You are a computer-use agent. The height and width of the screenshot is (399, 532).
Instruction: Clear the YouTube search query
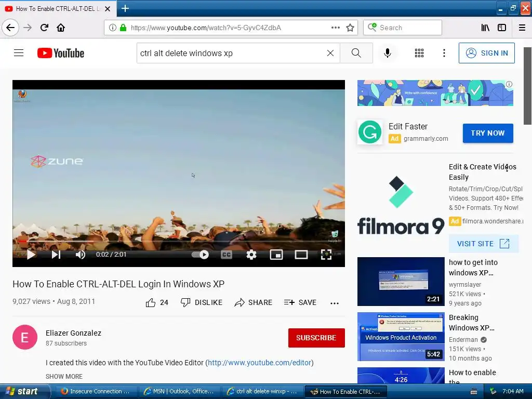(x=330, y=53)
